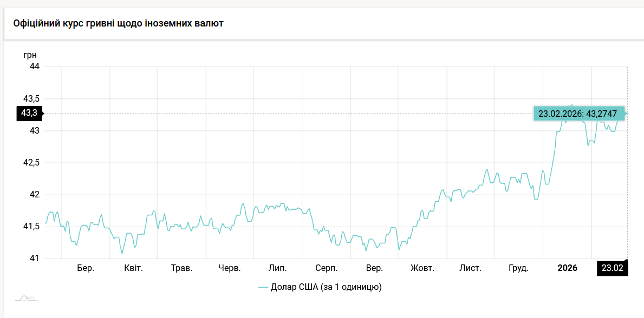Click the black 23.02 date marker on x-axis

612,268
